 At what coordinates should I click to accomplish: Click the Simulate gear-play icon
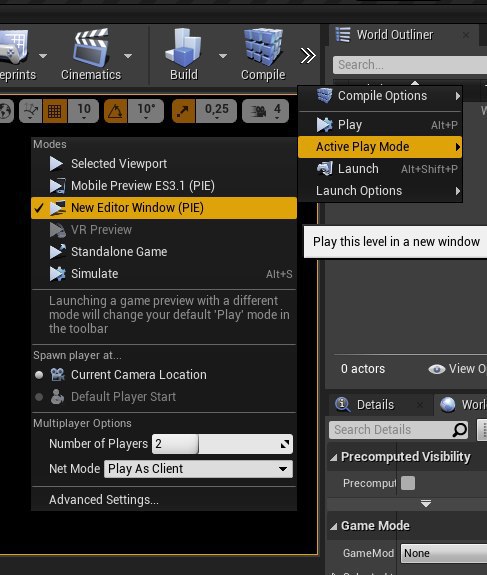tap(58, 274)
